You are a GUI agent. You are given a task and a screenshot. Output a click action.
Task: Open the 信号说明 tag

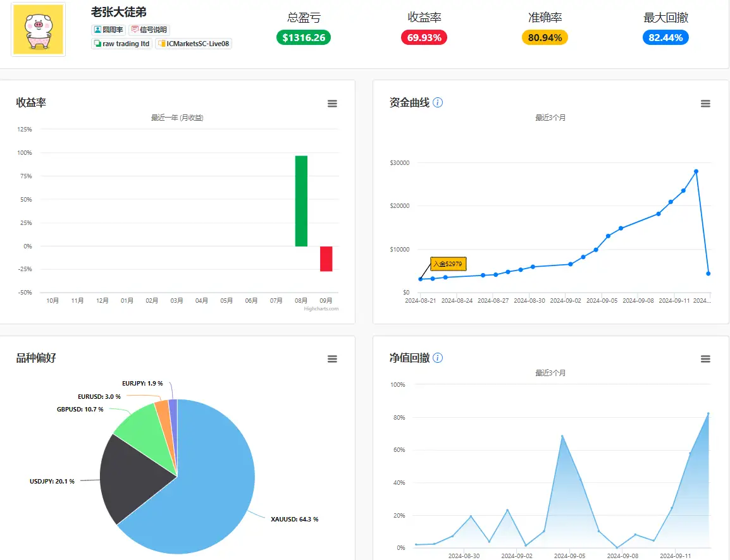(149, 30)
